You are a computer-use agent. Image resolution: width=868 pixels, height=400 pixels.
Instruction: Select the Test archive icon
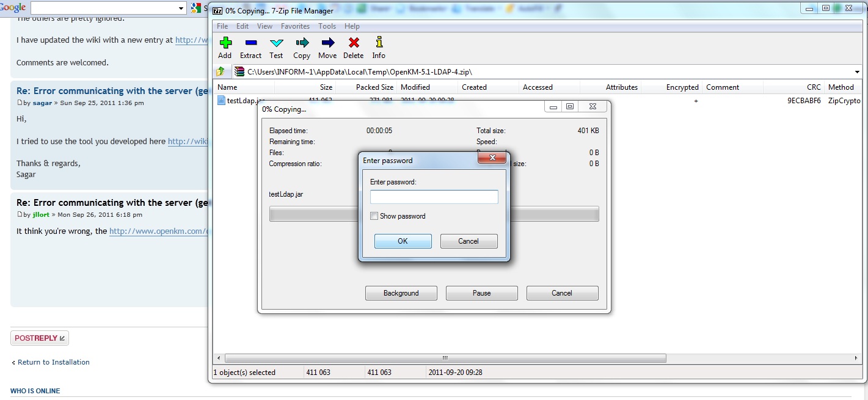[276, 46]
